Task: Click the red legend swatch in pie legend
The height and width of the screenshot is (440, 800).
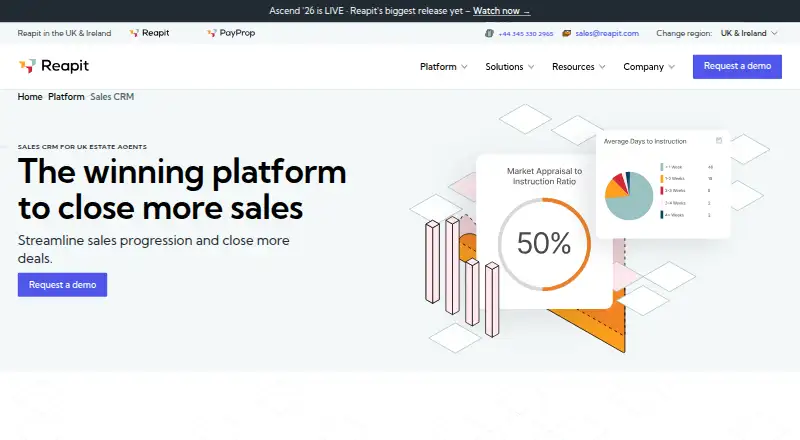Action: tap(662, 190)
